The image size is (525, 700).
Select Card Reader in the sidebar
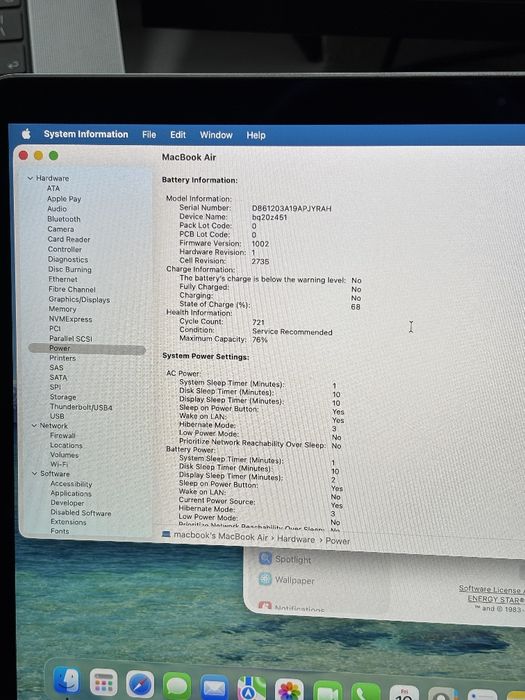click(69, 239)
